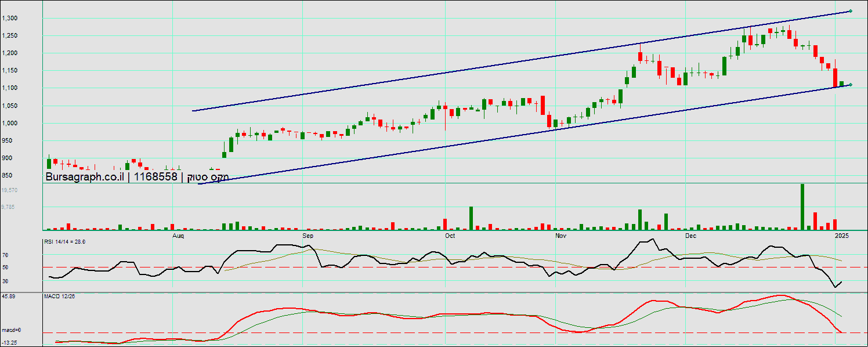
Task: Click the macd=0 baseline label
Action: coord(10,330)
